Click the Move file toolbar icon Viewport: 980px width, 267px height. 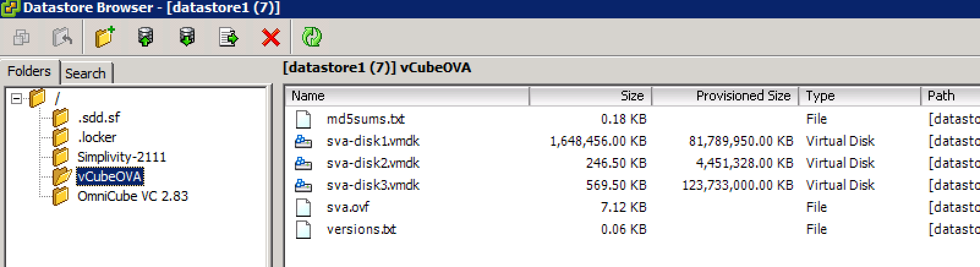pyautogui.click(x=228, y=37)
